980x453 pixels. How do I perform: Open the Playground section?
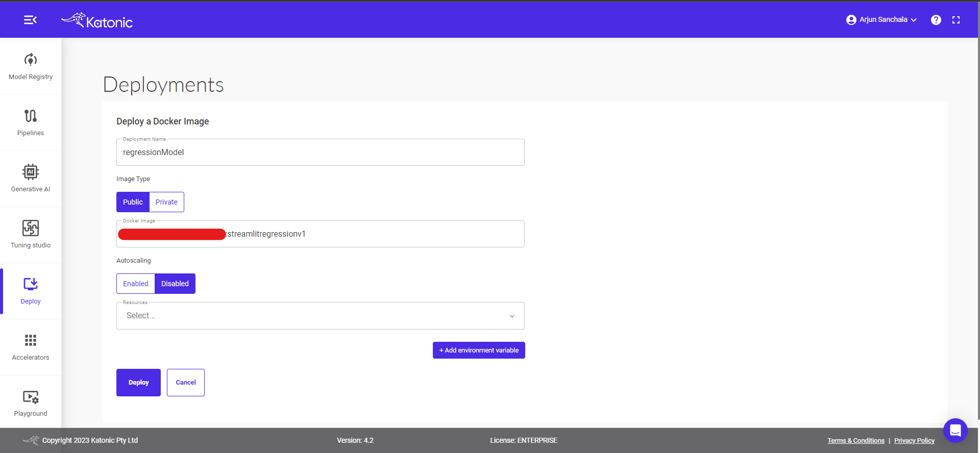31,403
